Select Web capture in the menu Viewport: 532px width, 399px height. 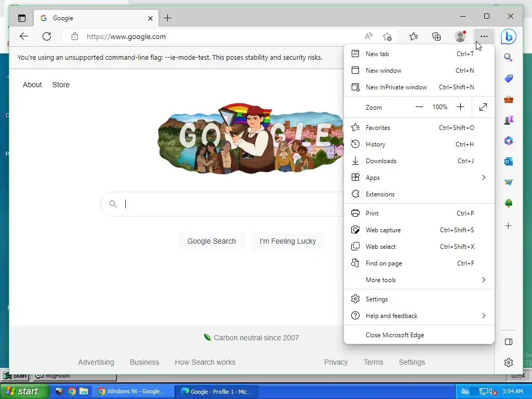[419, 230]
